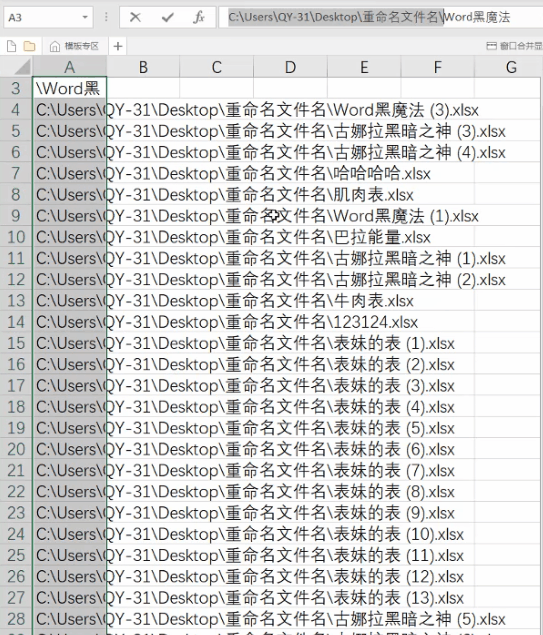
Task: Select cell with 古娜拉黑暗之神 (4).xlsx path
Action: pyautogui.click(x=70, y=152)
